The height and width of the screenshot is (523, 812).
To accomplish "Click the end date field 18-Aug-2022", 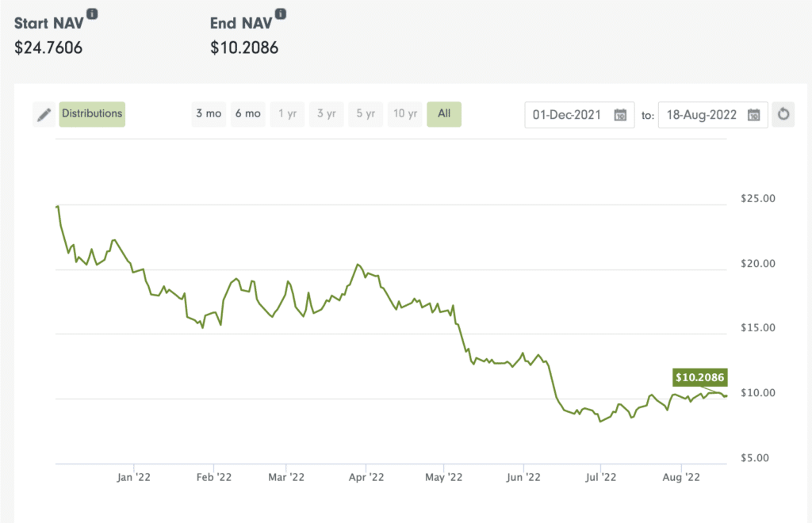I will click(x=702, y=115).
